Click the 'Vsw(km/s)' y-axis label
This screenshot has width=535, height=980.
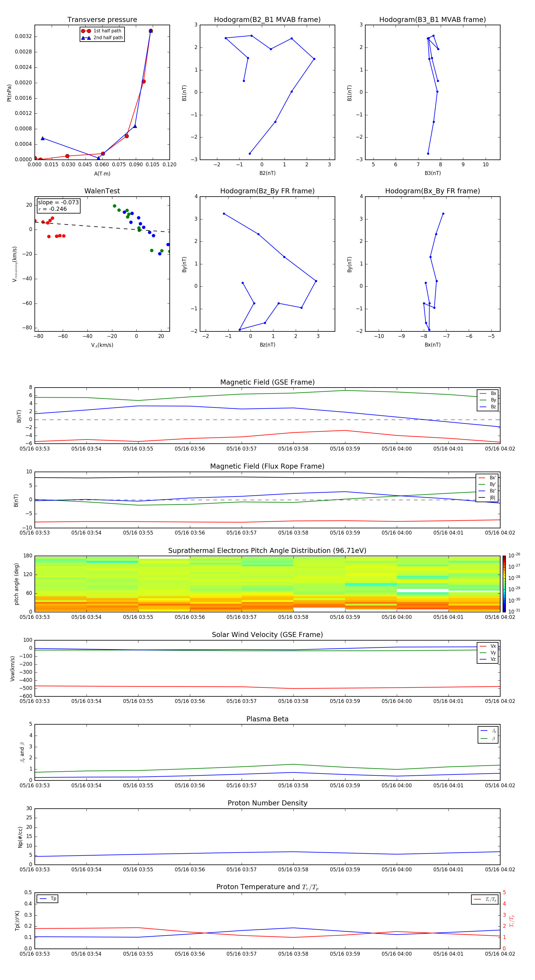coord(12,668)
